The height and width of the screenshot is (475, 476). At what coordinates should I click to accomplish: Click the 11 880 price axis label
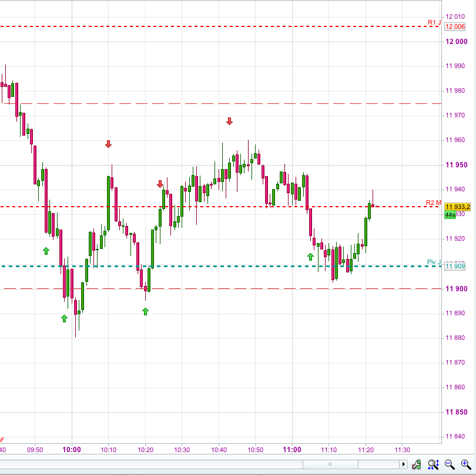coord(455,338)
